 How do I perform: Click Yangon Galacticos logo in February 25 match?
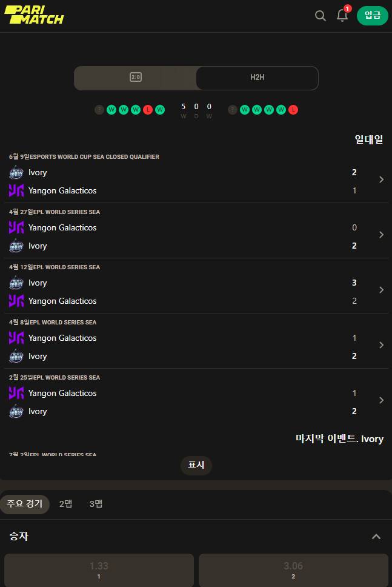(x=16, y=393)
